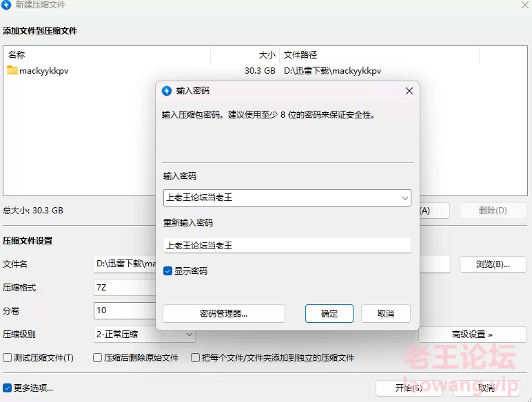Enable 测试压缩文件(T) checkbox
The width and height of the screenshot is (532, 402).
click(7, 357)
